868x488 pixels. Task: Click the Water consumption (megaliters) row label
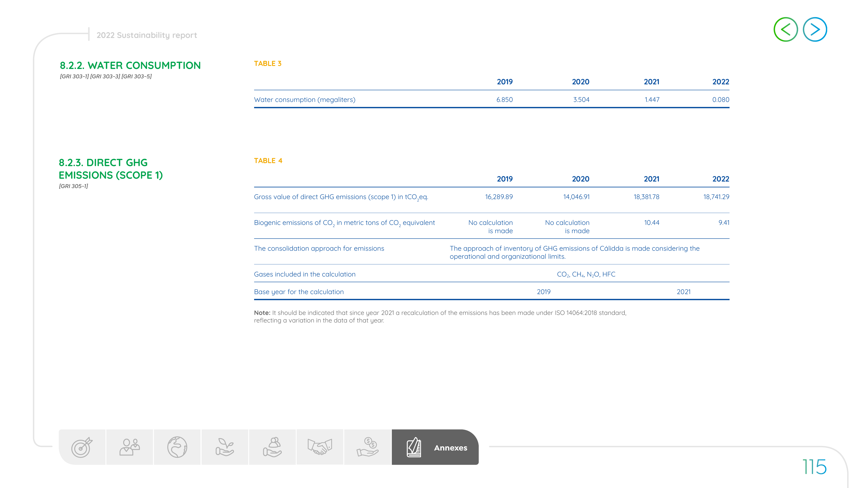[x=305, y=100]
